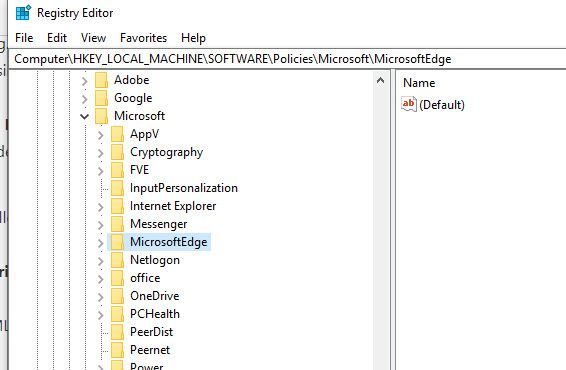Select the Microsoft key label
Image resolution: width=566 pixels, height=370 pixels.
coord(139,116)
